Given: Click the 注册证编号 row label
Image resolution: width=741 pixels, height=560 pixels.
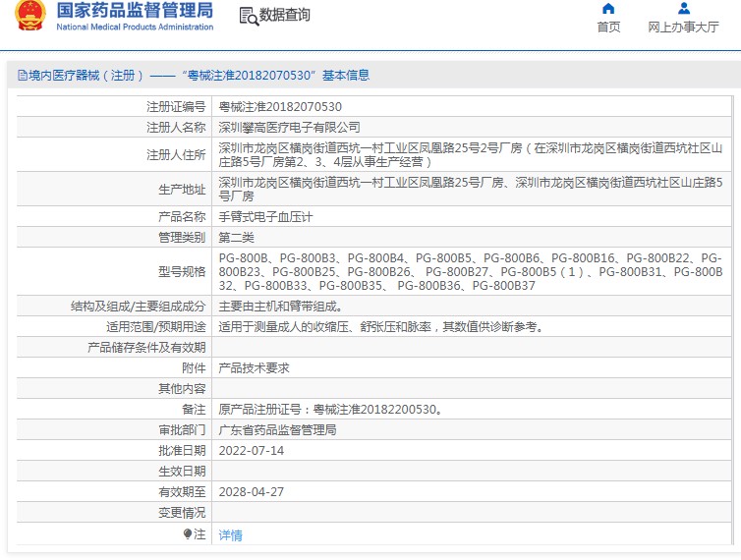Looking at the screenshot, I should tap(176, 107).
